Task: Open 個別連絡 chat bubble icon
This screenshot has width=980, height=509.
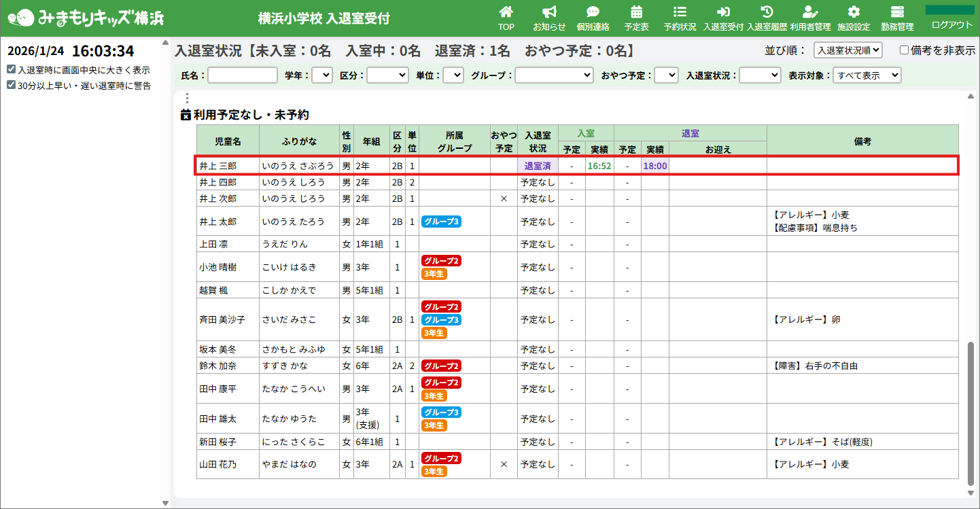Action: [x=593, y=12]
